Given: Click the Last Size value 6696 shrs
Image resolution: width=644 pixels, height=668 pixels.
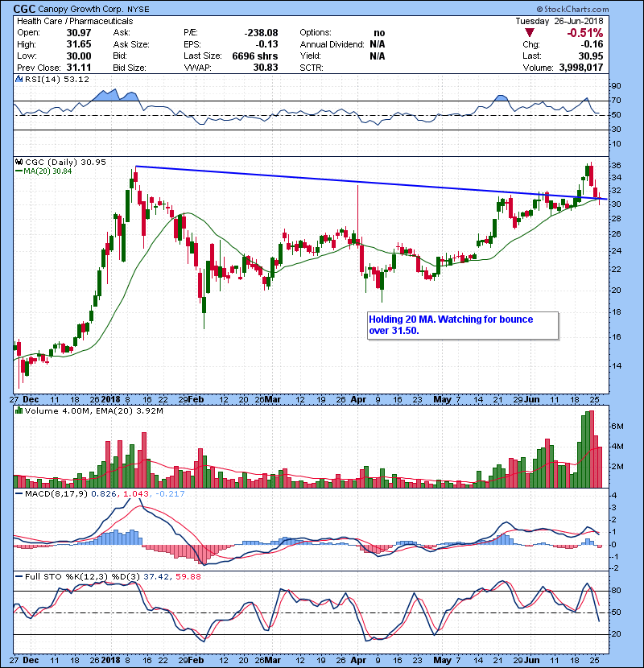Looking at the screenshot, I should [x=255, y=56].
